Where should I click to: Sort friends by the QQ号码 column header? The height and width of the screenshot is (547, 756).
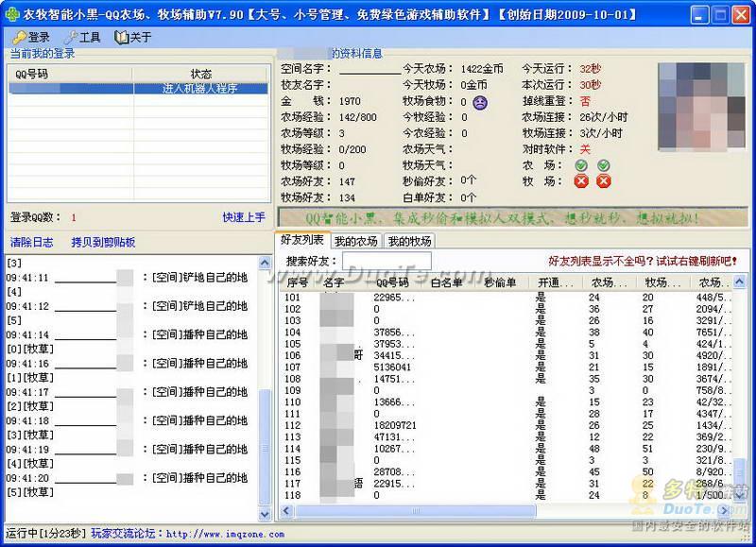(391, 282)
